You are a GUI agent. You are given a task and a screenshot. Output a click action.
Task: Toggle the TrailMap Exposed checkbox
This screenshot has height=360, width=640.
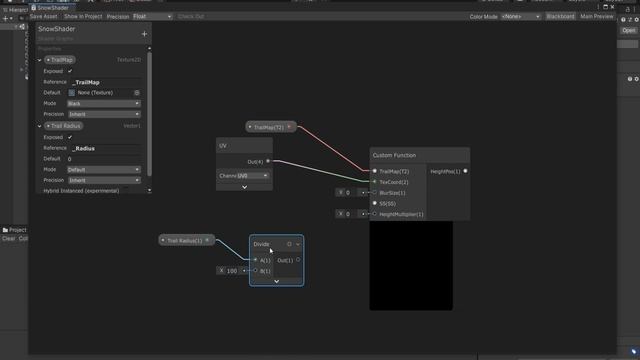[x=70, y=71]
